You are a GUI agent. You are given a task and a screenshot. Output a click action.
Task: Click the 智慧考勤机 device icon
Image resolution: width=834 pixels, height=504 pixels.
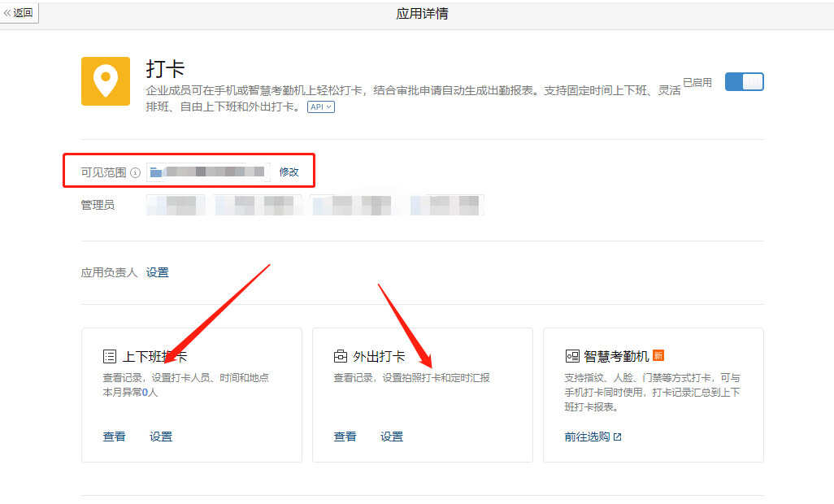coord(572,356)
